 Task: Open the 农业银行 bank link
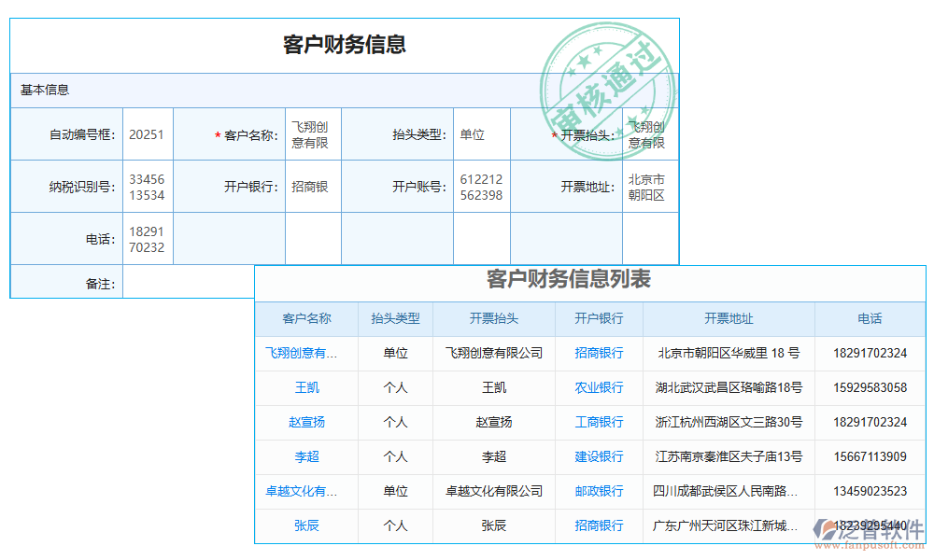pyautogui.click(x=598, y=388)
